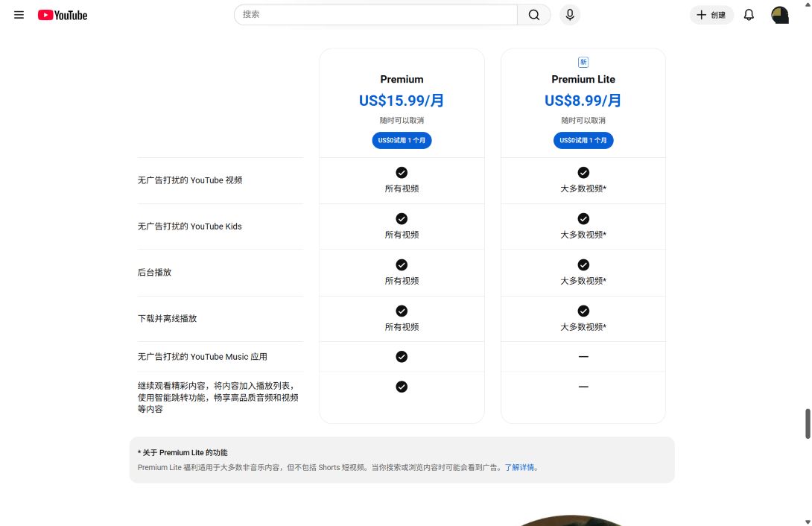This screenshot has height=526, width=812.
Task: Click Premium checkmark for YouTube Kids row
Action: pos(402,218)
